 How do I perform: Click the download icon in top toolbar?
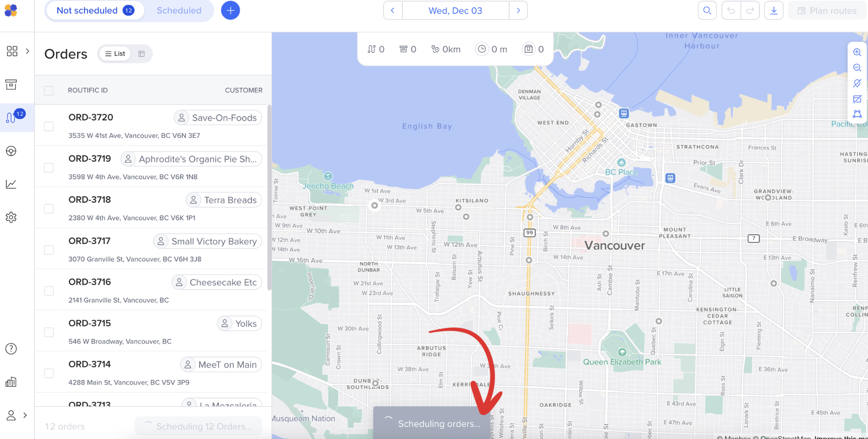tap(774, 11)
